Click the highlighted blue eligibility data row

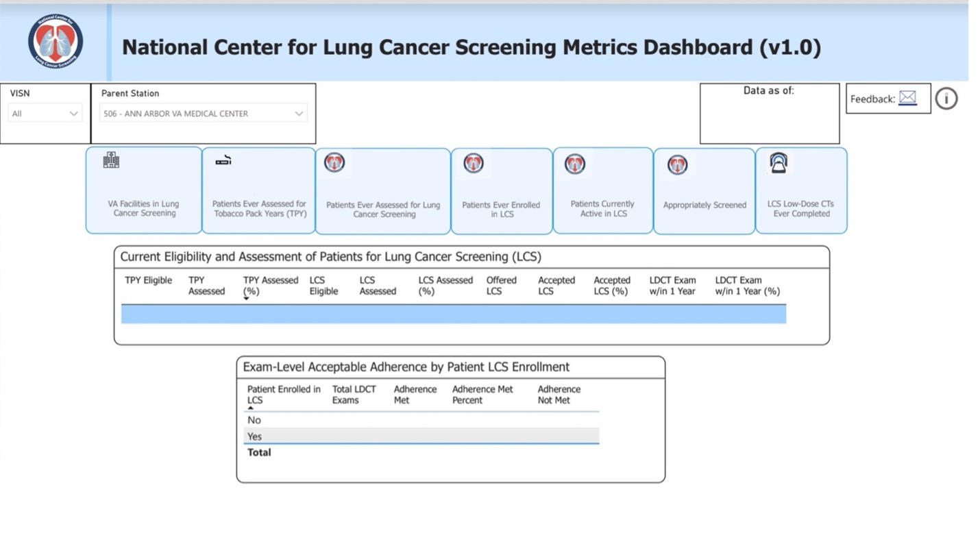454,314
